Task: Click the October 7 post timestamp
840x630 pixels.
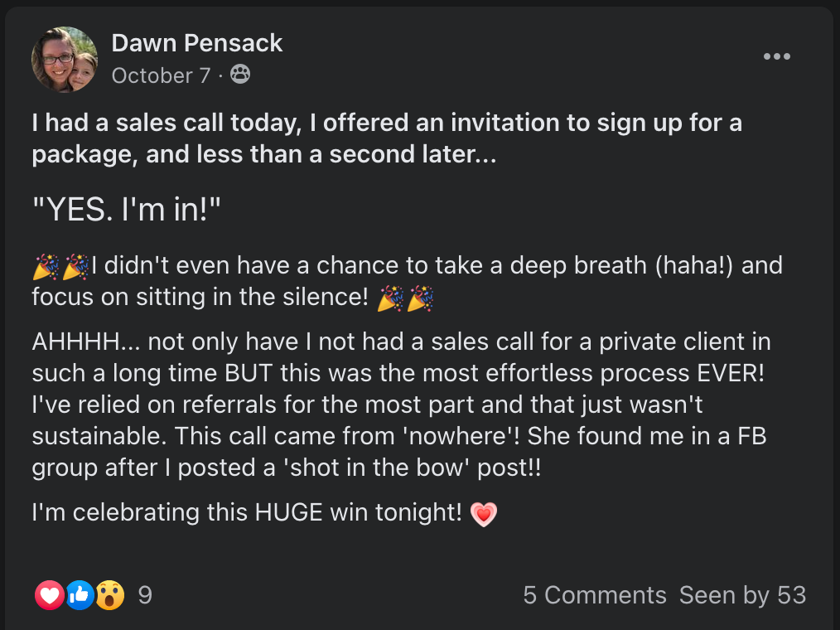Action: [x=161, y=75]
